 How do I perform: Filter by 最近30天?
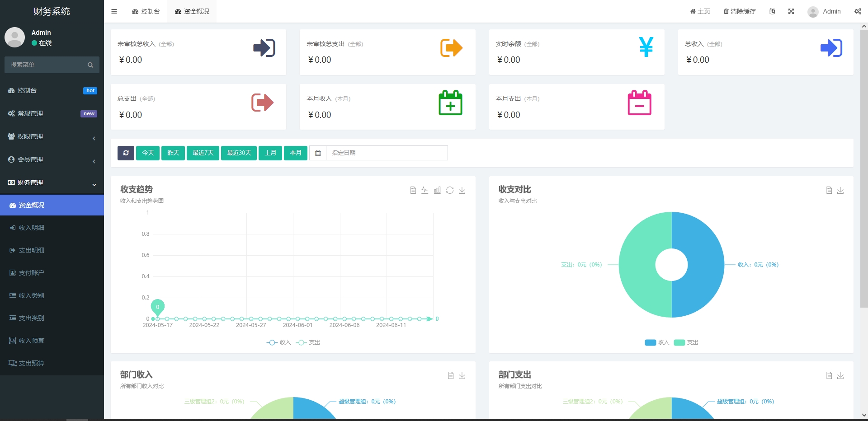(239, 153)
